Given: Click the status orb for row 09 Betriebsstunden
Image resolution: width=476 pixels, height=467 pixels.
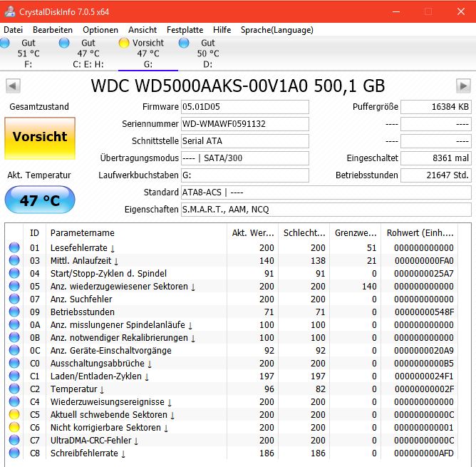Looking at the screenshot, I should pyautogui.click(x=14, y=312).
